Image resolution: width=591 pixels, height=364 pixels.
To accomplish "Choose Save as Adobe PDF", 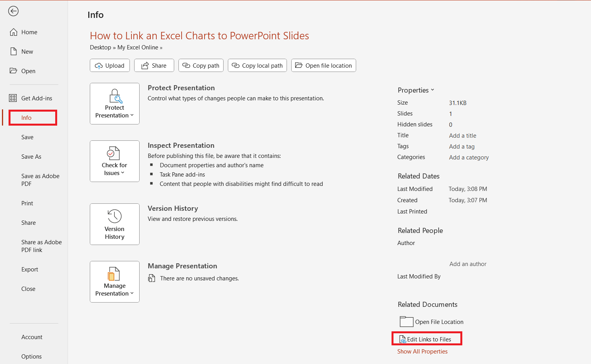I will coord(40,180).
